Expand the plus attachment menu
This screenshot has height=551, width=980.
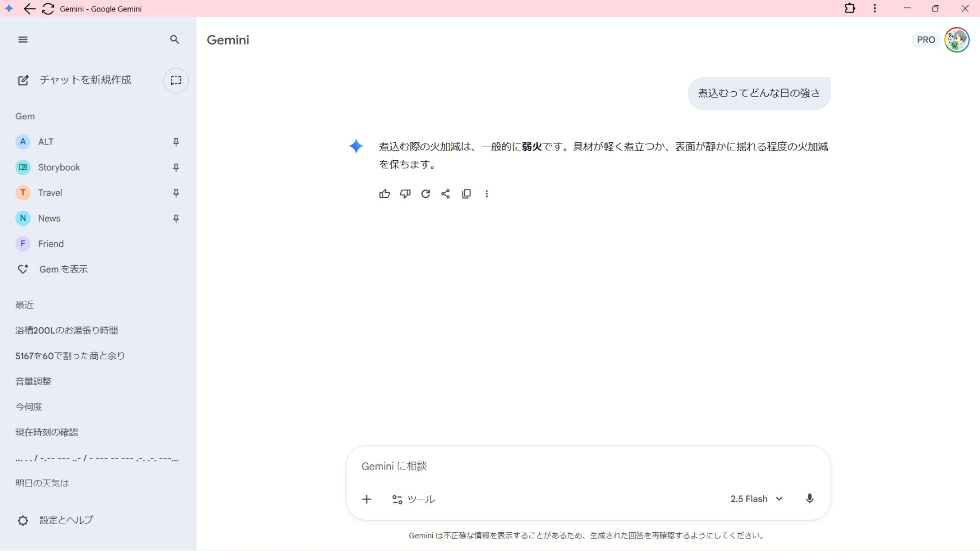pyautogui.click(x=367, y=499)
